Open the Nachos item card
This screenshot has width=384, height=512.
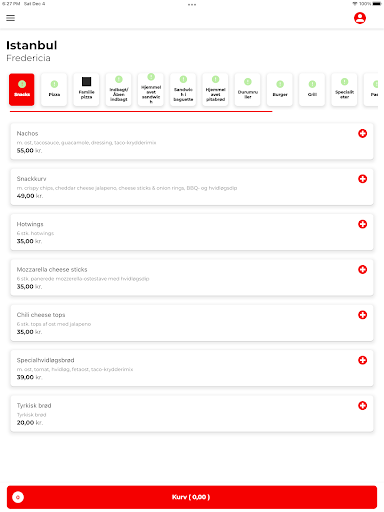(192, 141)
